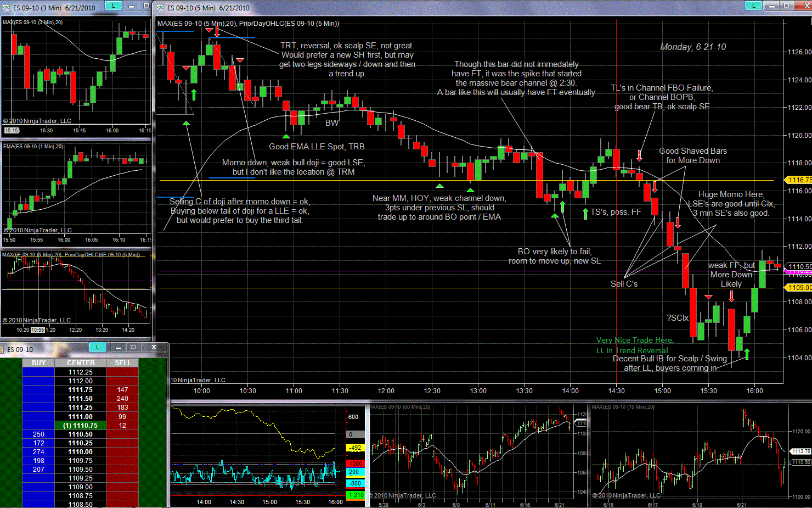812x508 pixels.
Task: Click the SELL column header in SuperDOM
Action: coord(122,363)
